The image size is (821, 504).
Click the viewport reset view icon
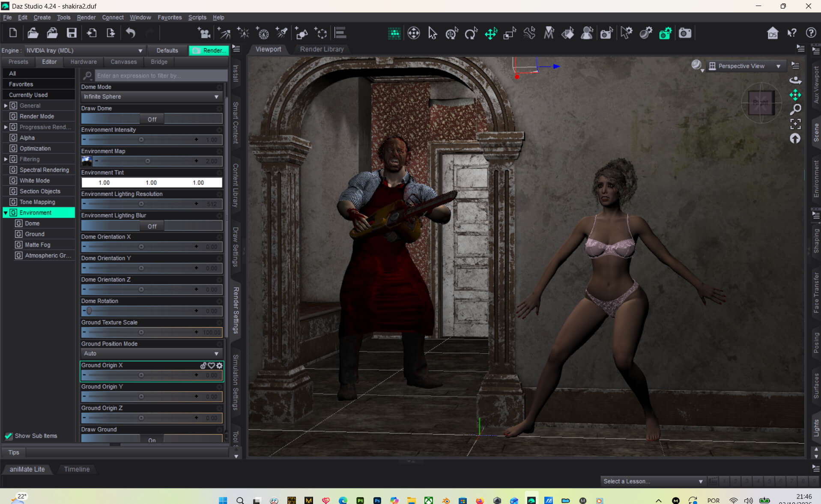(x=795, y=138)
